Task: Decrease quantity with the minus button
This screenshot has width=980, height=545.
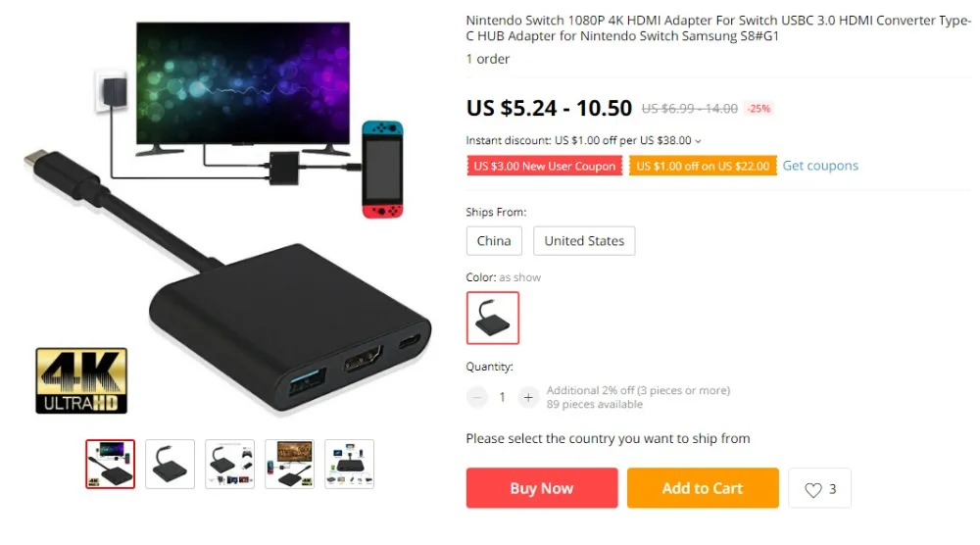Action: 477,397
